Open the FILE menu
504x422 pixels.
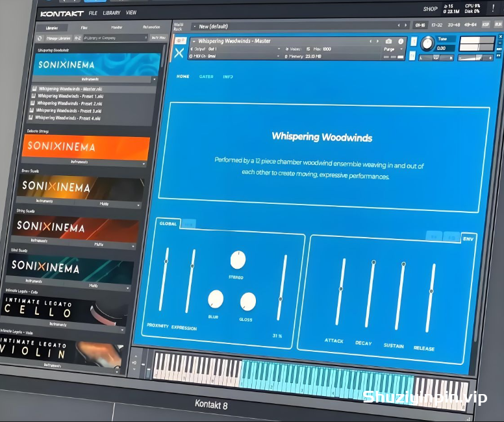(93, 13)
